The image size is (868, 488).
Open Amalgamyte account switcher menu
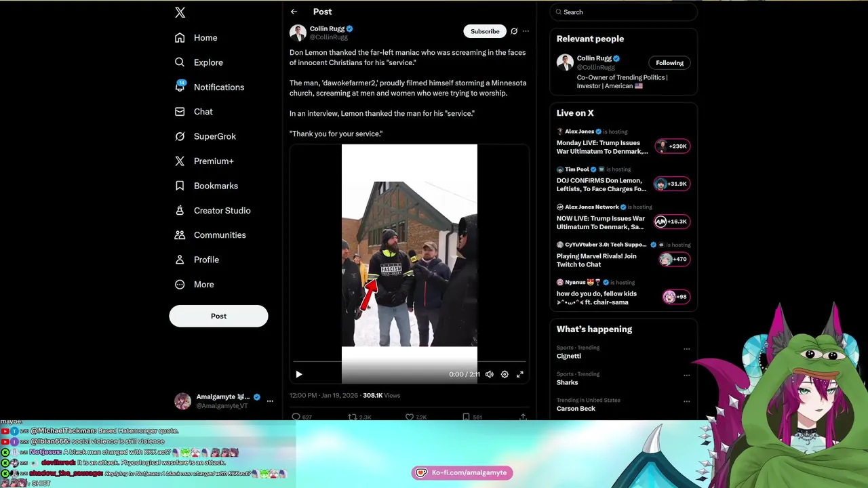[x=270, y=401]
